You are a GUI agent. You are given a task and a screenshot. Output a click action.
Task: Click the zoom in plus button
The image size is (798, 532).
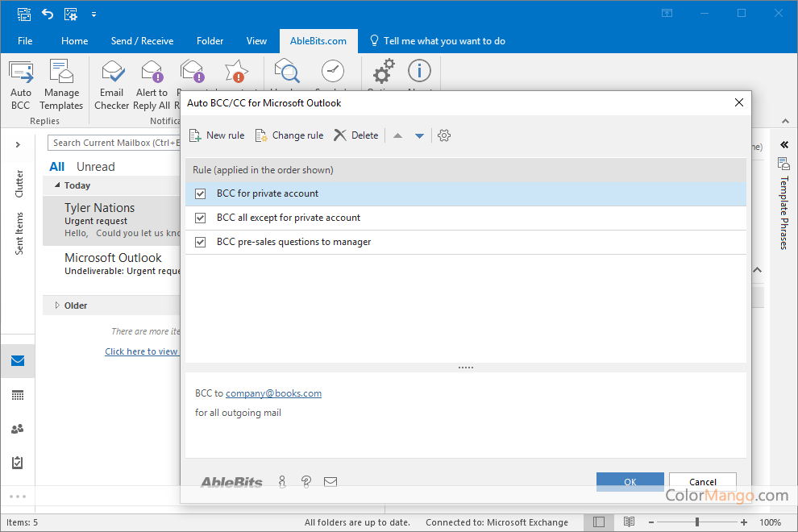744,522
